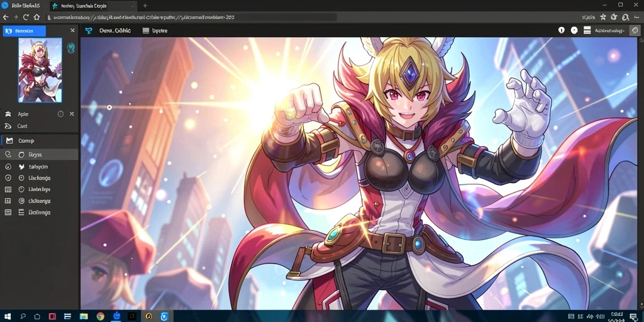This screenshot has width=644, height=322.
Task: Select the first text label in the app toolbar
Action: pos(114,30)
